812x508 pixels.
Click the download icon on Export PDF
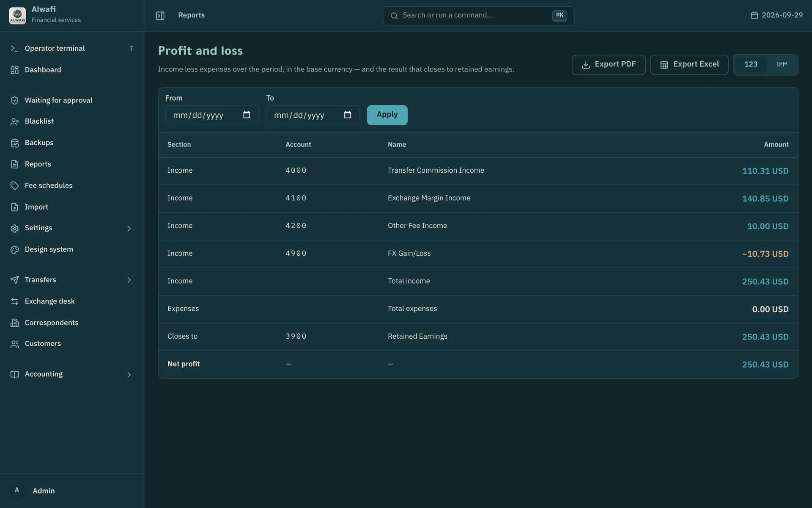[x=586, y=65]
